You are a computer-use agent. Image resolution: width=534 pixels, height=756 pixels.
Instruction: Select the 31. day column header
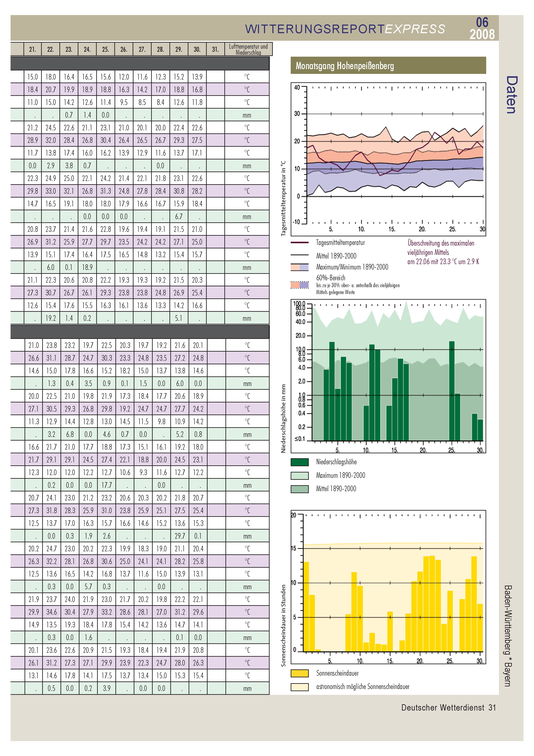(x=215, y=49)
